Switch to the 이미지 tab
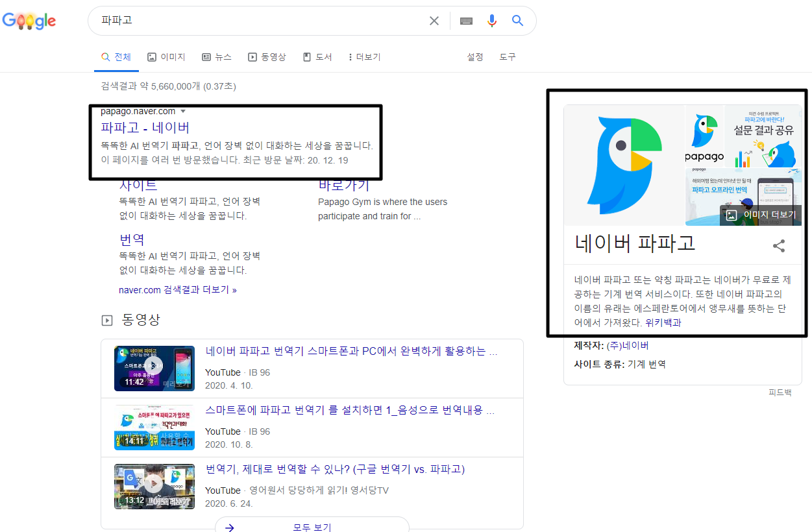Viewport: 812px width, 532px height. 166,57
